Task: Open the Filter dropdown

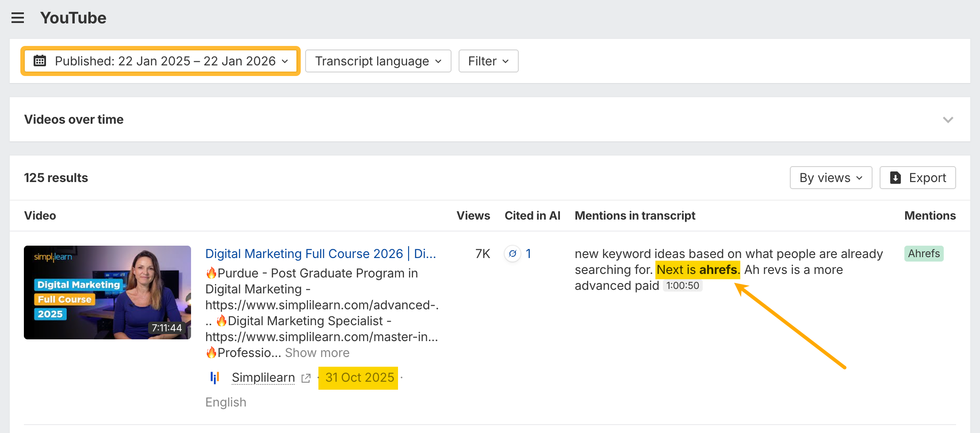Action: pyautogui.click(x=488, y=61)
